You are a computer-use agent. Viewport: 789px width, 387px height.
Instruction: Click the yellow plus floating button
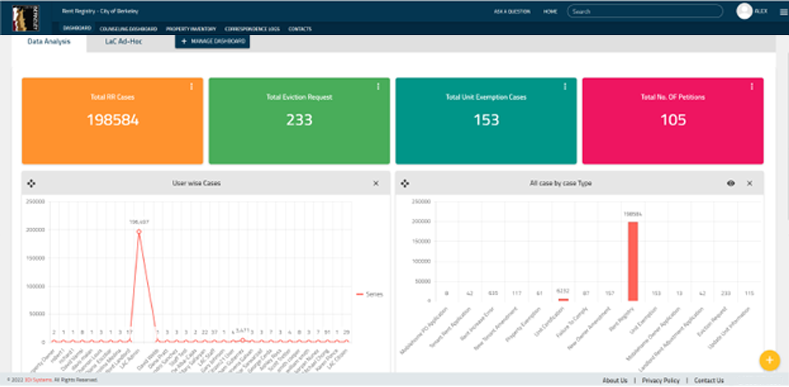click(769, 360)
